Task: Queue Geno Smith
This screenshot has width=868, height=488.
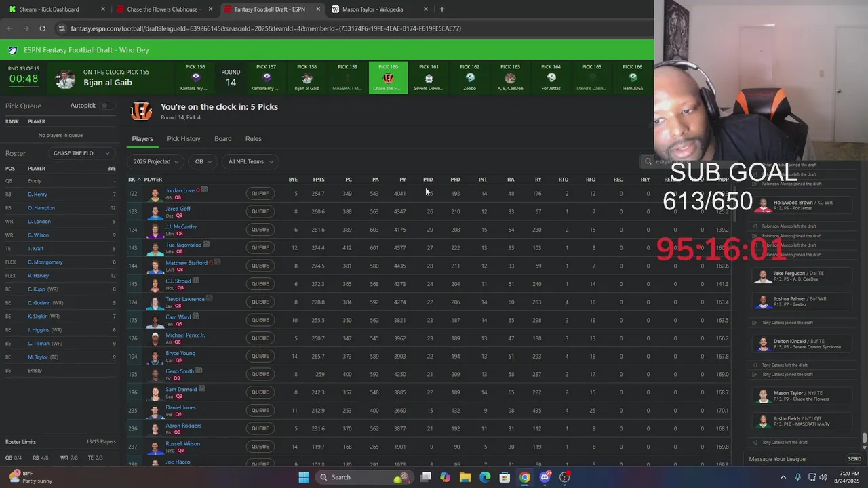Action: 260,374
